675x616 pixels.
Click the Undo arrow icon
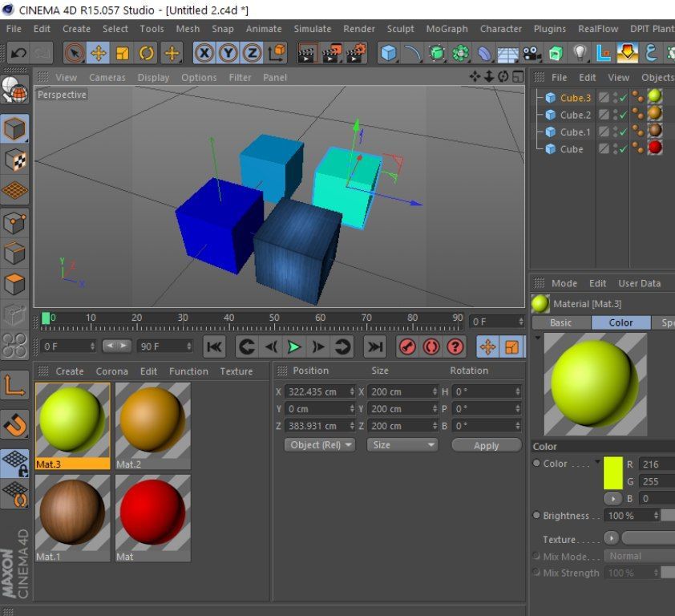18,53
